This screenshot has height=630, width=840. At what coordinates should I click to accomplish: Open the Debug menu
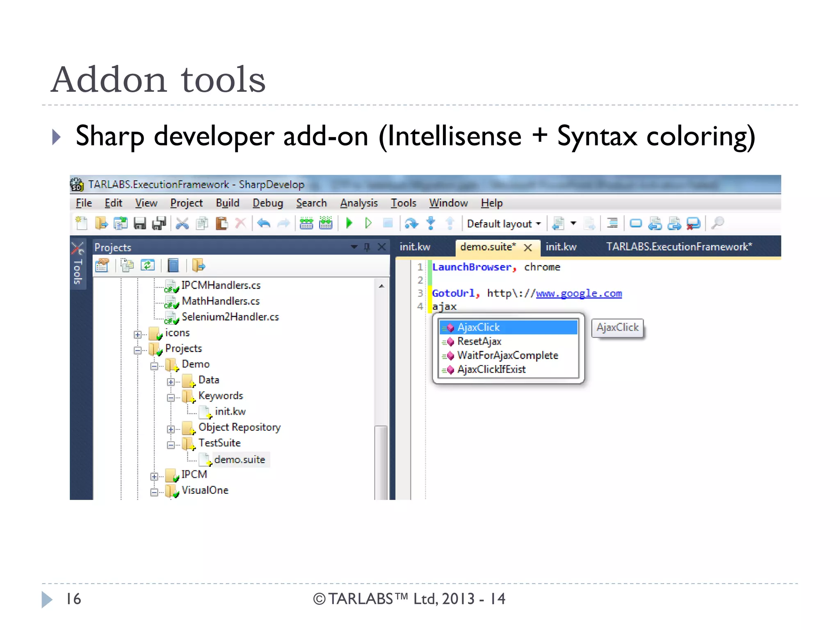click(268, 203)
